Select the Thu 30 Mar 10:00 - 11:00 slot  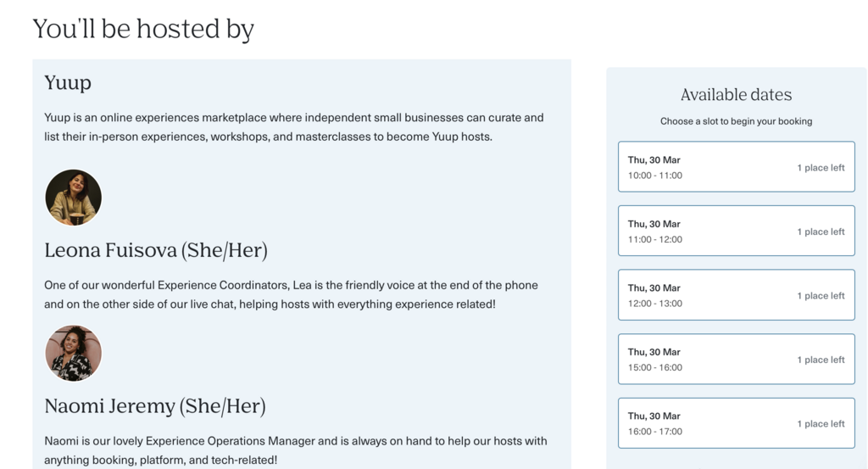click(737, 167)
